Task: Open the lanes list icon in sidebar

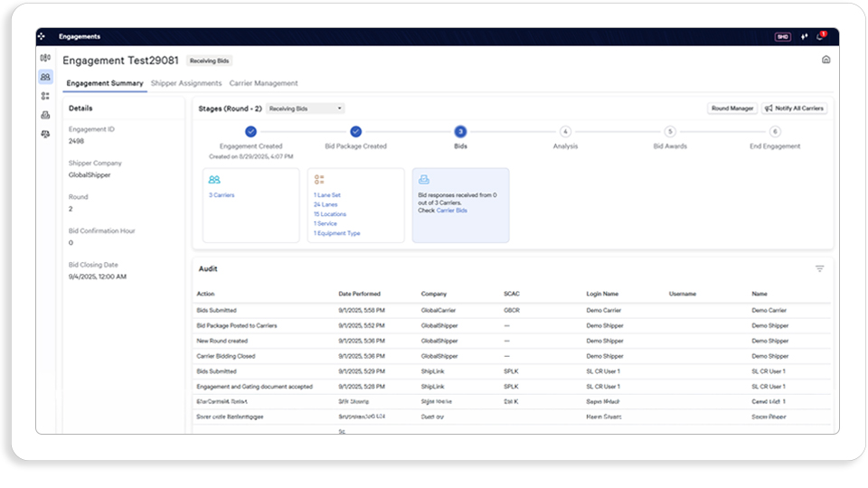Action: coord(45,96)
